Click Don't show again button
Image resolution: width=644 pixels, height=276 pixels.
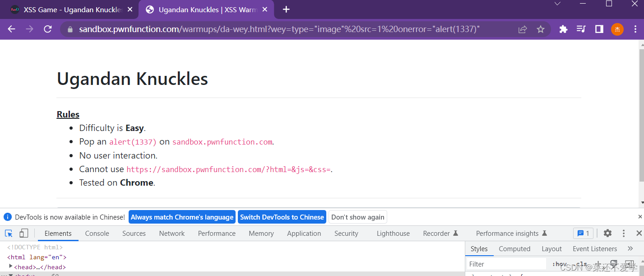tap(358, 217)
